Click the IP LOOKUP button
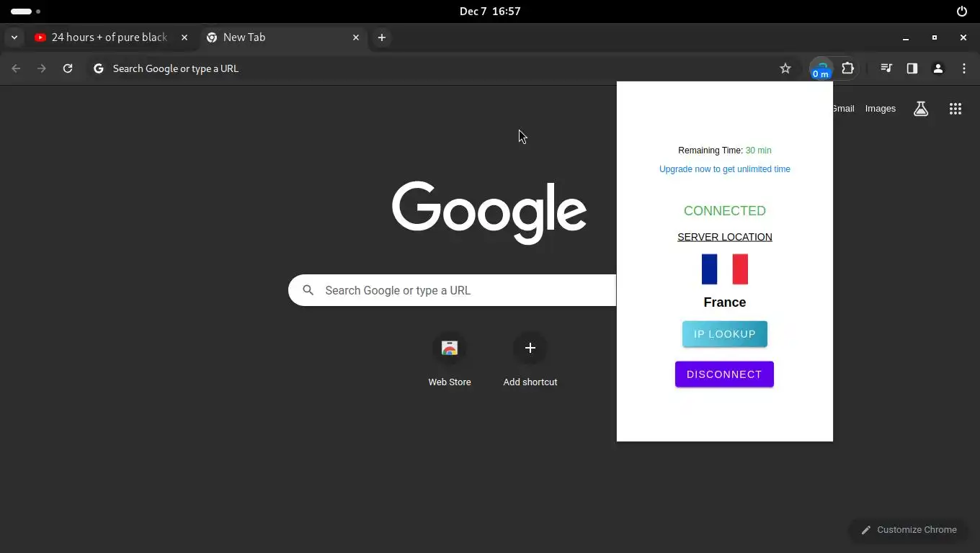The image size is (980, 553). (x=725, y=334)
